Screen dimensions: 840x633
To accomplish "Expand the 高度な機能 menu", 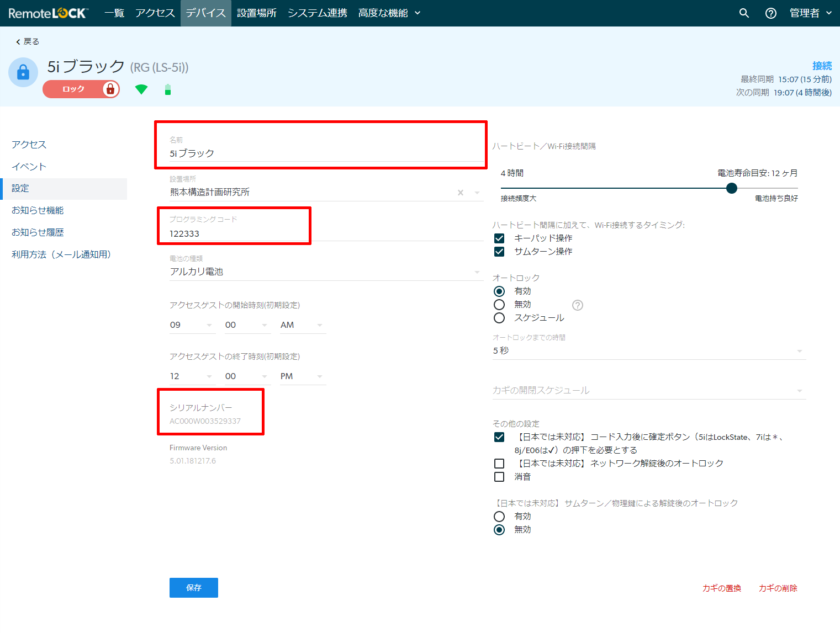I will tap(389, 13).
